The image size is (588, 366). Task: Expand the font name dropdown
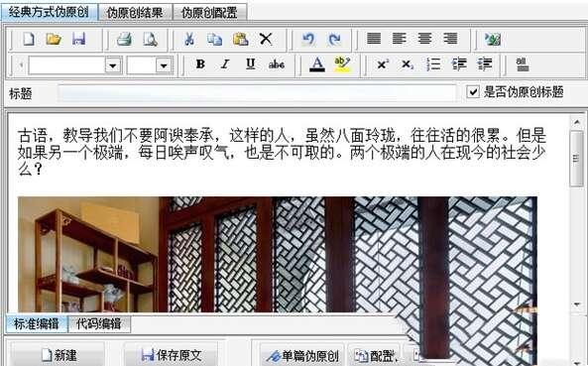tap(112, 65)
